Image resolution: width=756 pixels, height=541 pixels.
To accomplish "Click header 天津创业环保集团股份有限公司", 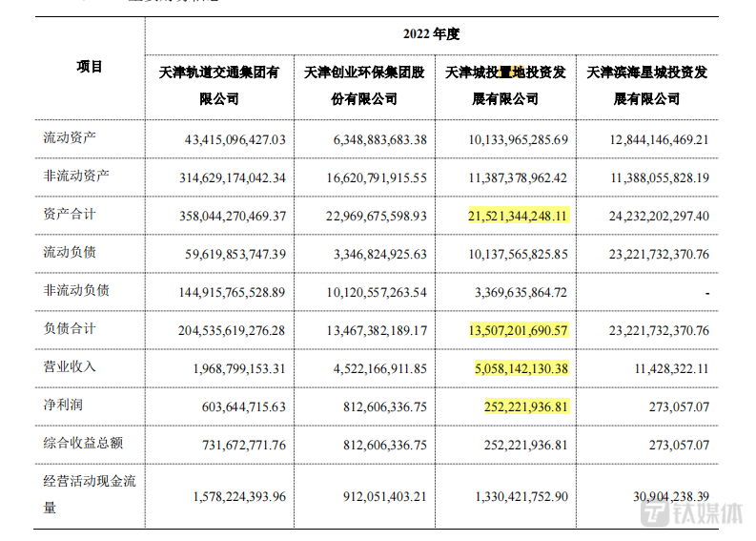I will point(364,86).
